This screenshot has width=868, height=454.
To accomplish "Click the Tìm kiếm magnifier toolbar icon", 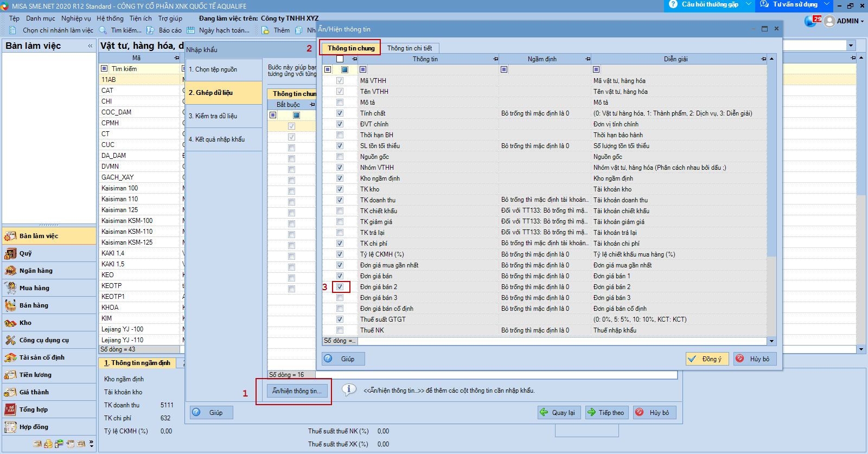I will tap(103, 30).
